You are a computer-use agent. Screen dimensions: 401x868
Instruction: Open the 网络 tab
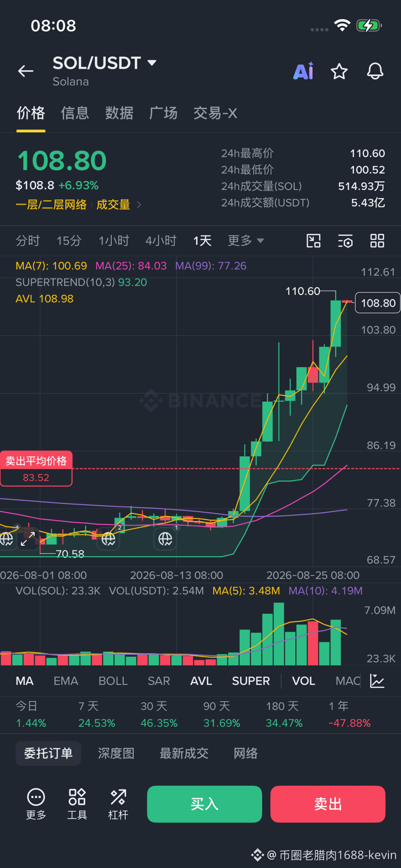tap(246, 753)
